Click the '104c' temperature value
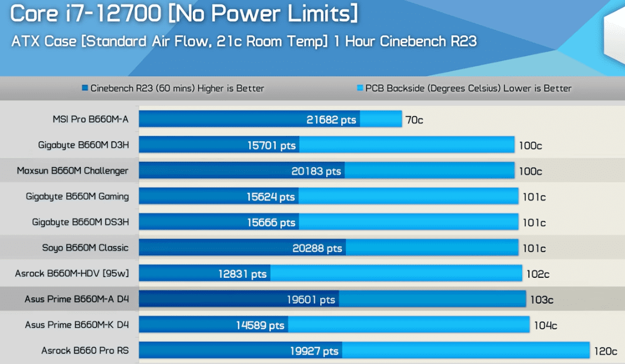The height and width of the screenshot is (364, 625). coord(545,325)
